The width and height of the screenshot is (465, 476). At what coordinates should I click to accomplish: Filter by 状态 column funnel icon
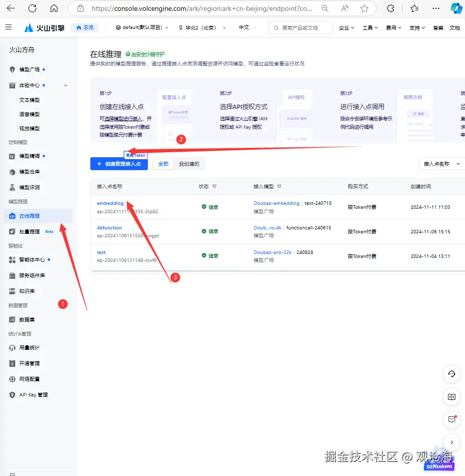(215, 186)
